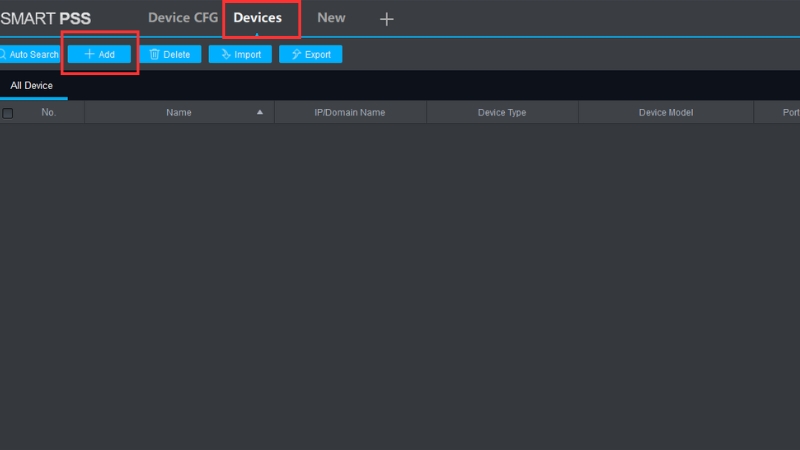Viewport: 800px width, 450px height.
Task: Sort by the No. column header
Action: tap(48, 113)
